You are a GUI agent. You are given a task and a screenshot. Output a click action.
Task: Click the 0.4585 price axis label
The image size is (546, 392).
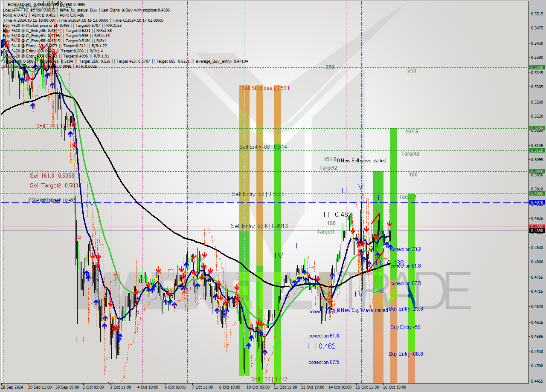coord(536,337)
